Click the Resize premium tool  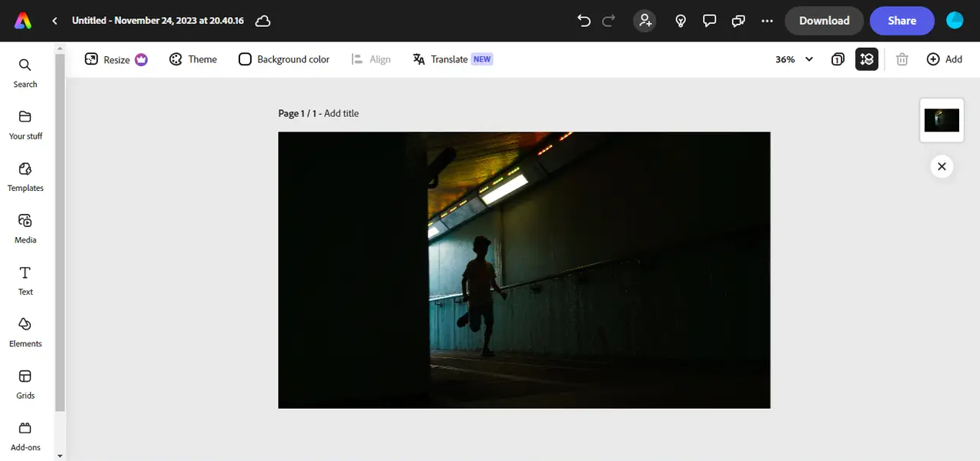pos(116,59)
